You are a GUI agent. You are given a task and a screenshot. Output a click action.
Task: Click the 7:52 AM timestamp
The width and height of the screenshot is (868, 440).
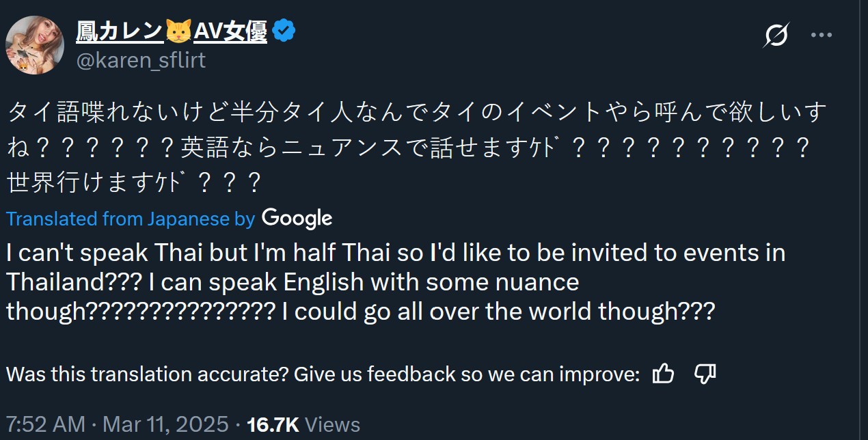pos(45,424)
